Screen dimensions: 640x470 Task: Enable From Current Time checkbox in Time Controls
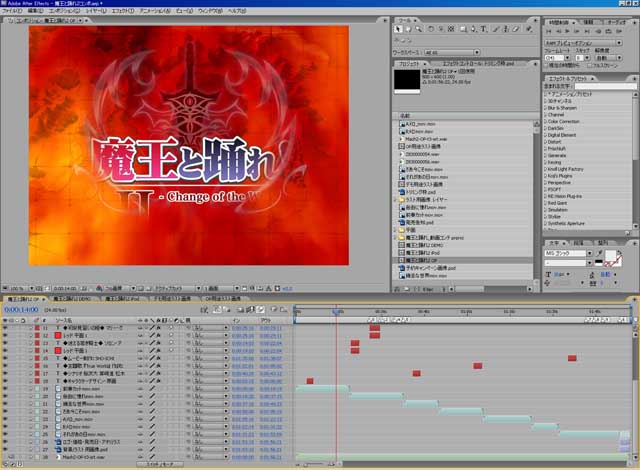(x=547, y=65)
